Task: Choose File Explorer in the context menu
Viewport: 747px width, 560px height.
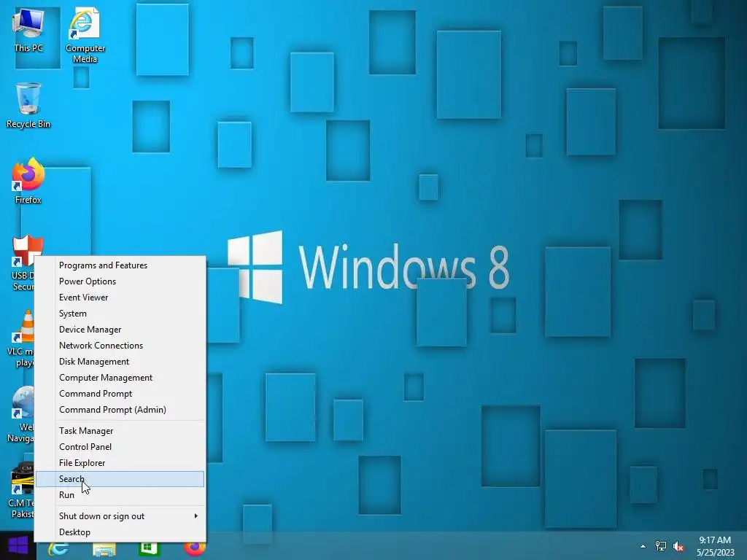Action: (x=120, y=463)
